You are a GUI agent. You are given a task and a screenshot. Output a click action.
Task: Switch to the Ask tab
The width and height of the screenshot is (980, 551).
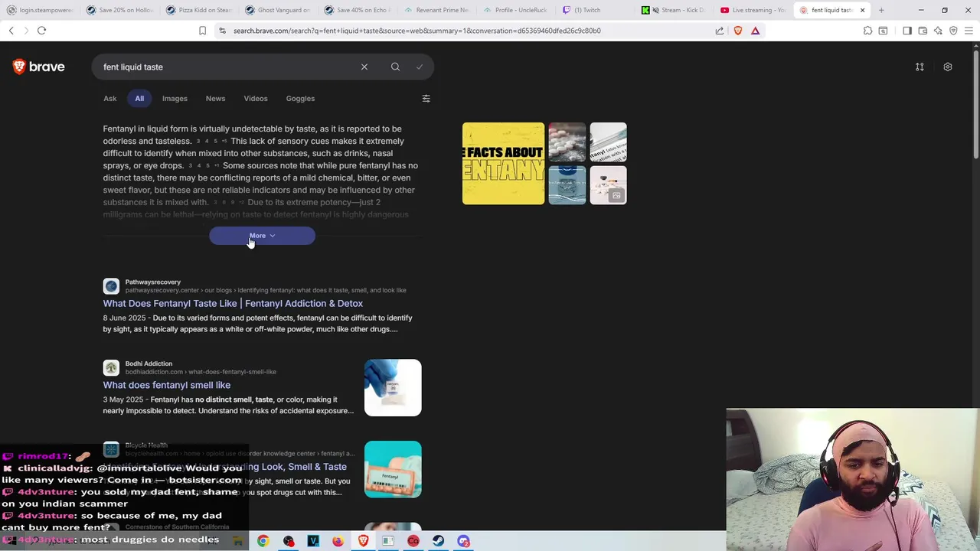(x=110, y=98)
